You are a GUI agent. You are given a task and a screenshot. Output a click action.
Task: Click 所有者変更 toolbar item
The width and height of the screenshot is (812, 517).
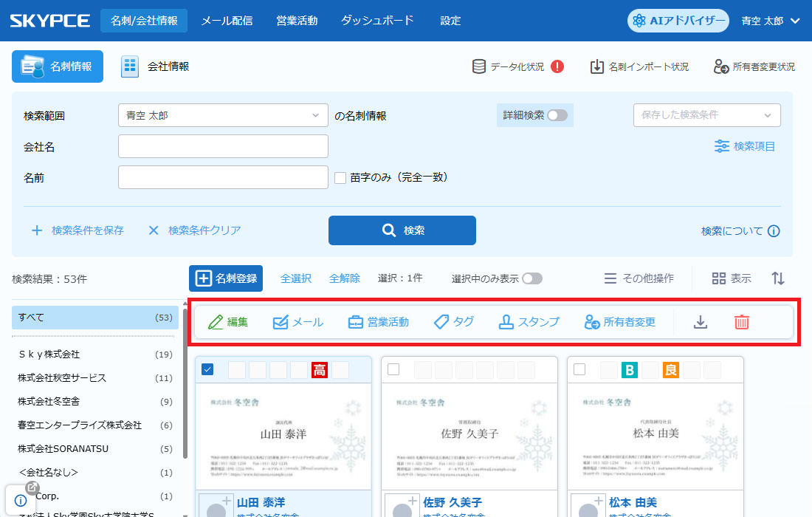click(x=620, y=322)
